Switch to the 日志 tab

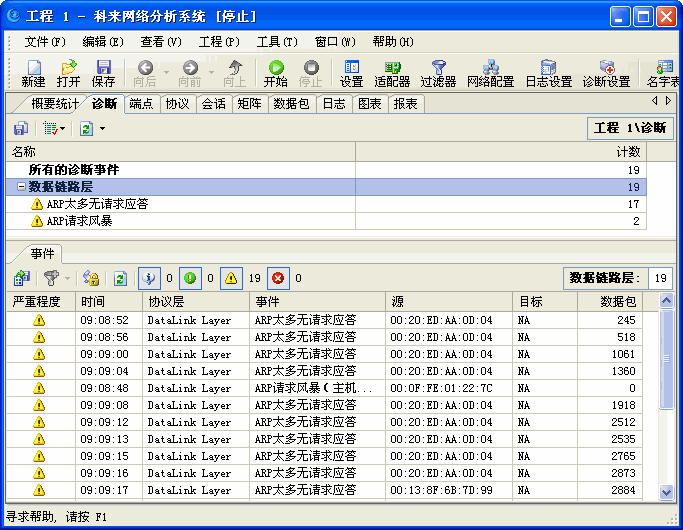click(x=334, y=104)
